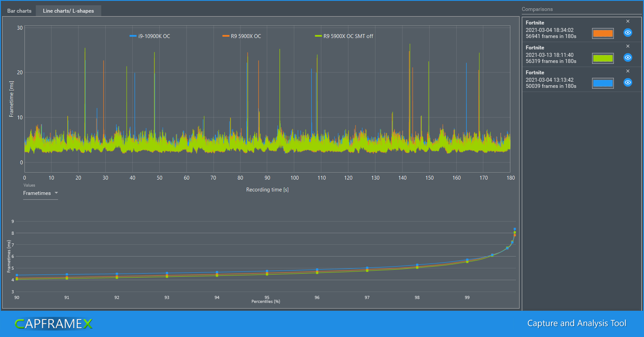The width and height of the screenshot is (644, 337).
Task: Toggle visibility of the 50039 frames Fortnite record
Action: pos(627,83)
